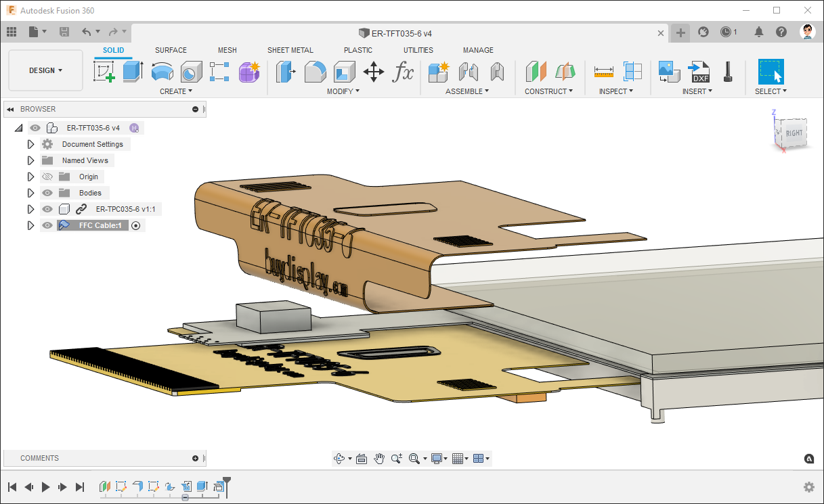Expand the Named Views folder

[x=30, y=160]
